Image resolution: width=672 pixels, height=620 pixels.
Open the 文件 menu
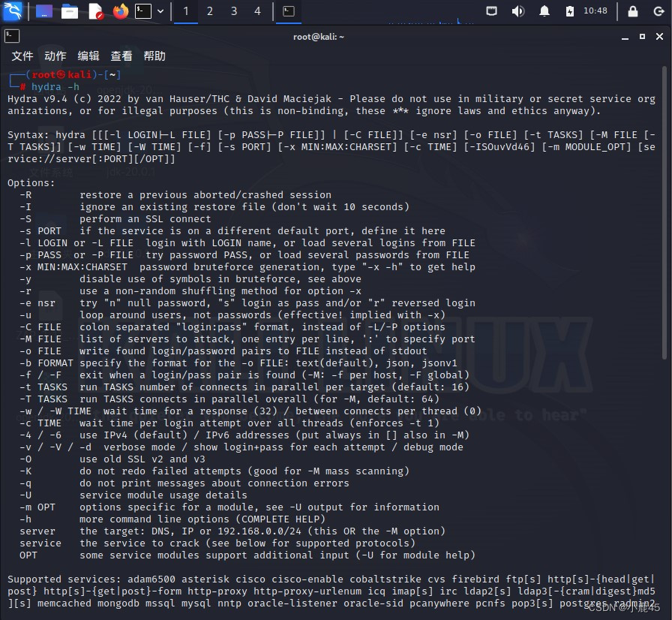[22, 56]
